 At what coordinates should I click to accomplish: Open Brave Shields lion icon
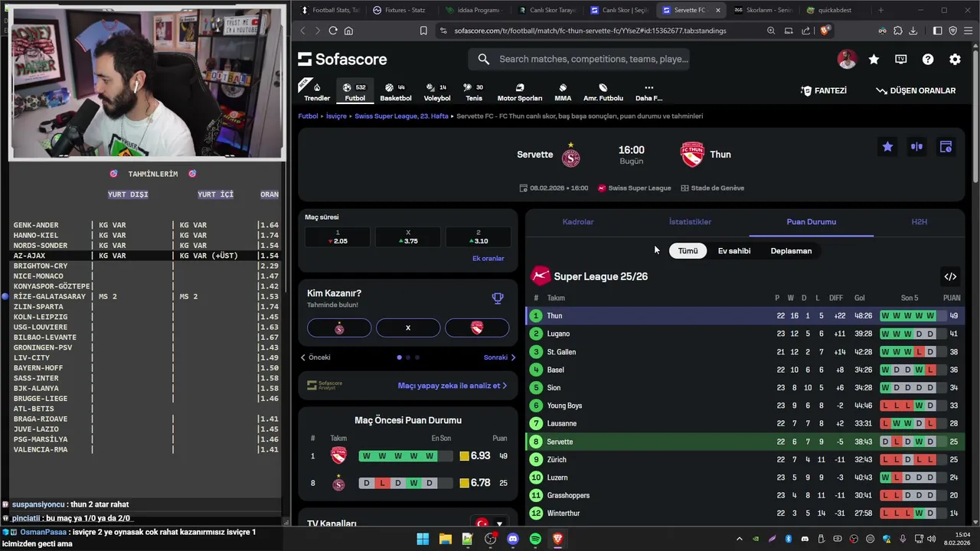825,31
